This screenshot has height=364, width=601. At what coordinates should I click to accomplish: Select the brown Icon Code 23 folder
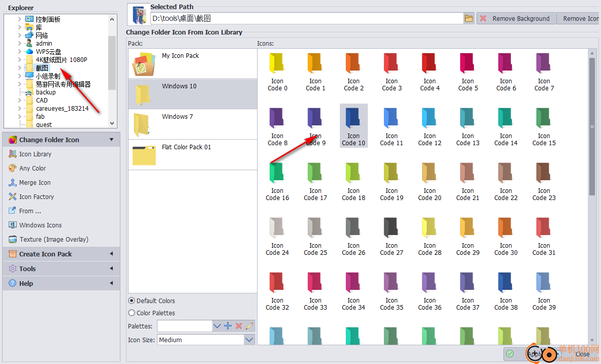tap(544, 181)
